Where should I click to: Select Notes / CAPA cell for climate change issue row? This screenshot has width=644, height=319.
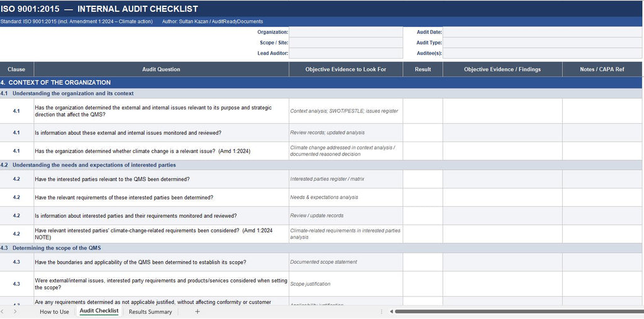[x=602, y=151]
